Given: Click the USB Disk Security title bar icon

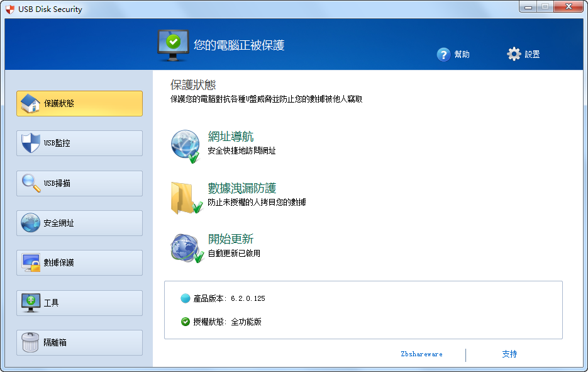Looking at the screenshot, I should [10, 9].
